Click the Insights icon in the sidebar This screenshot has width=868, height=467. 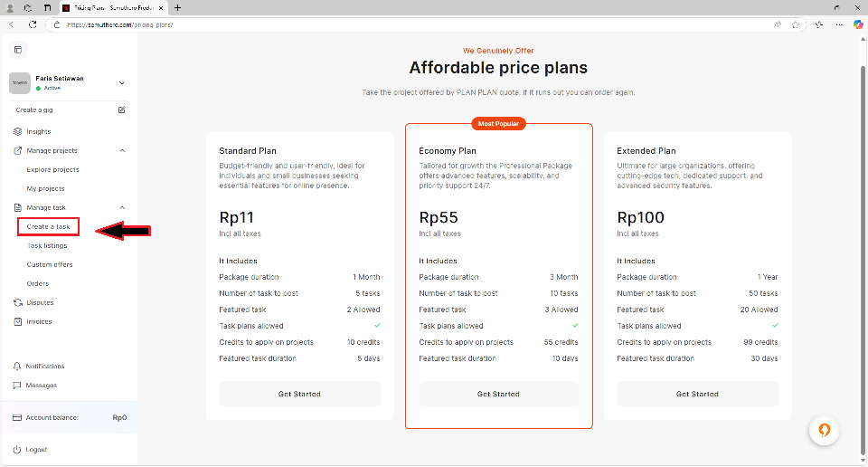[x=17, y=132]
